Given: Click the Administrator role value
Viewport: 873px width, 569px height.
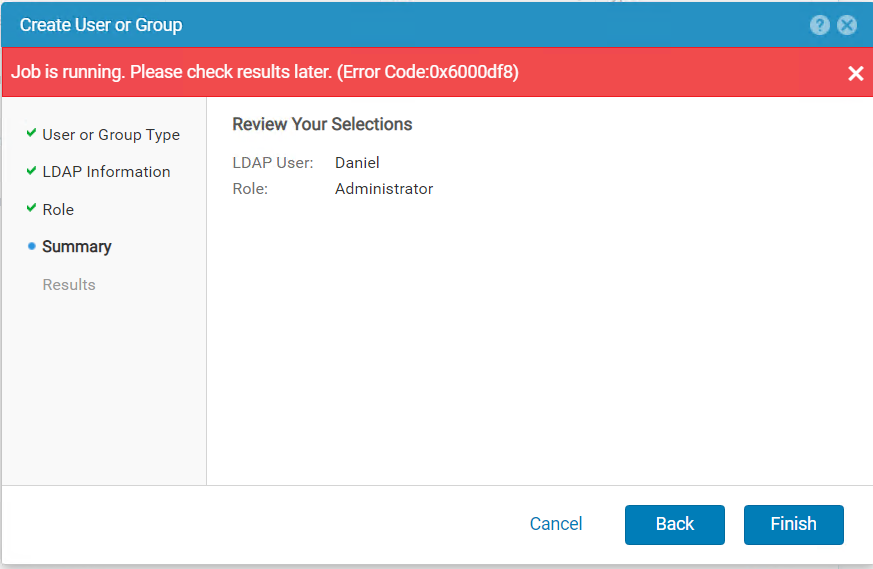Looking at the screenshot, I should click(384, 189).
